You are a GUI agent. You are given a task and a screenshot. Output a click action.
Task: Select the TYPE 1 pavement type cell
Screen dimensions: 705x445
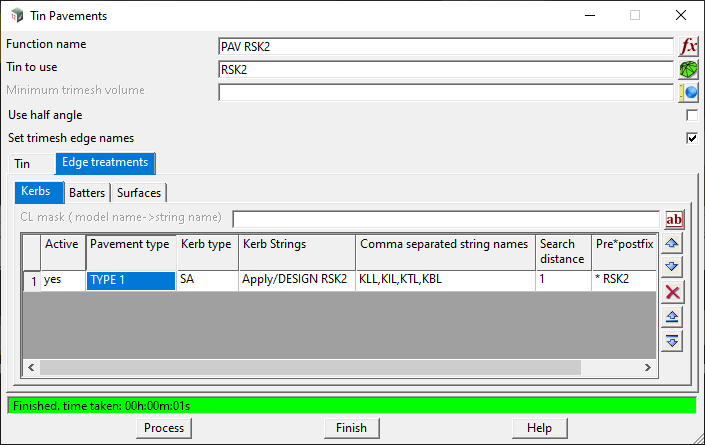coord(131,280)
